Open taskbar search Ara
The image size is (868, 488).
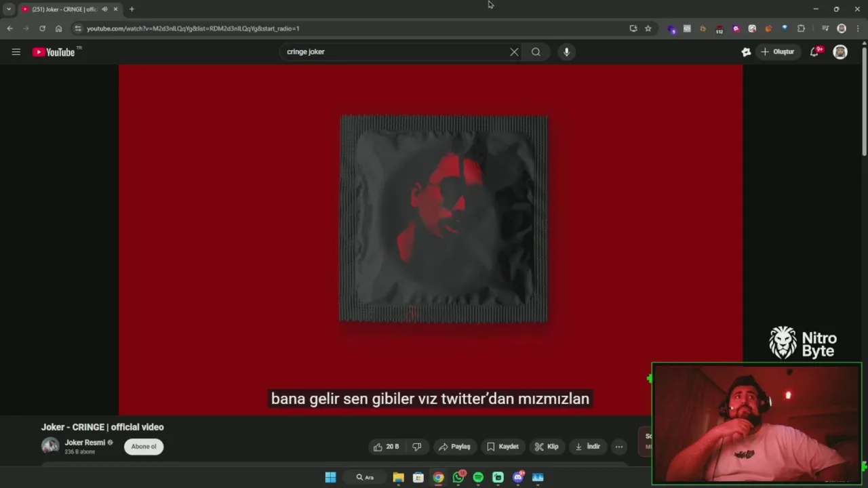(x=365, y=477)
